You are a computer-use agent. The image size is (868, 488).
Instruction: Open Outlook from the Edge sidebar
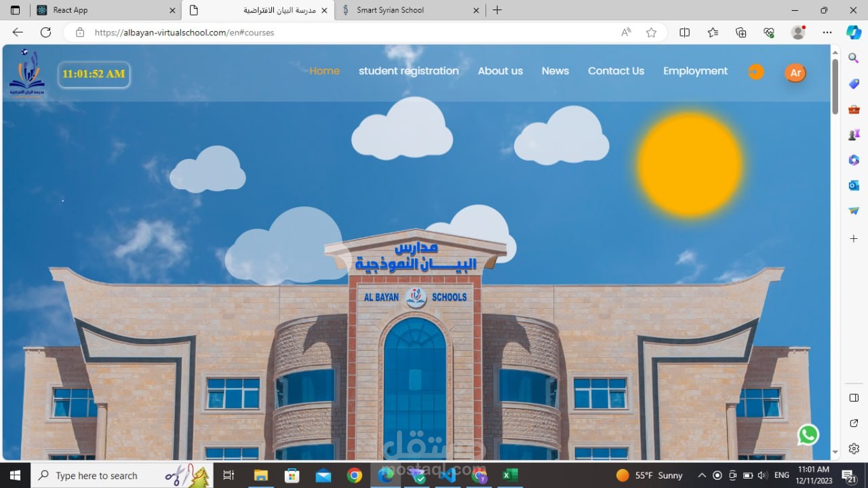click(x=853, y=185)
